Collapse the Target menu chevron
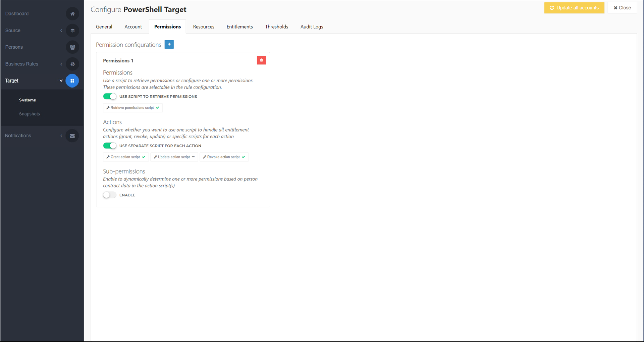 tap(61, 81)
